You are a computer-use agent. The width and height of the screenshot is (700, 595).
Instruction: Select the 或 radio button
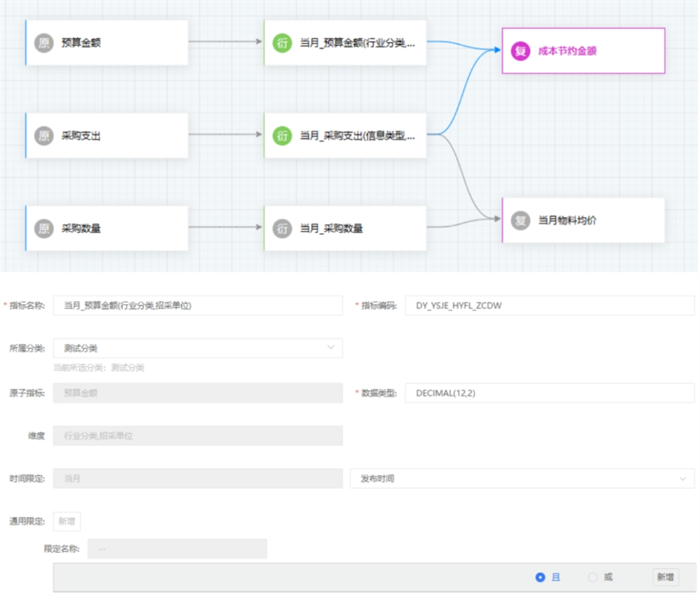point(593,577)
